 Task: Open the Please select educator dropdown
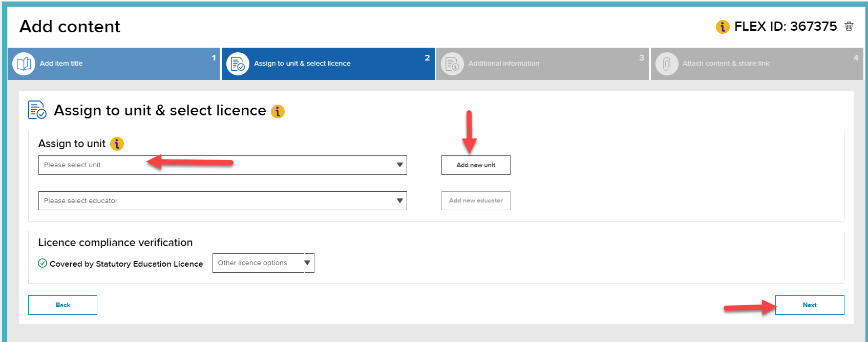click(x=223, y=200)
